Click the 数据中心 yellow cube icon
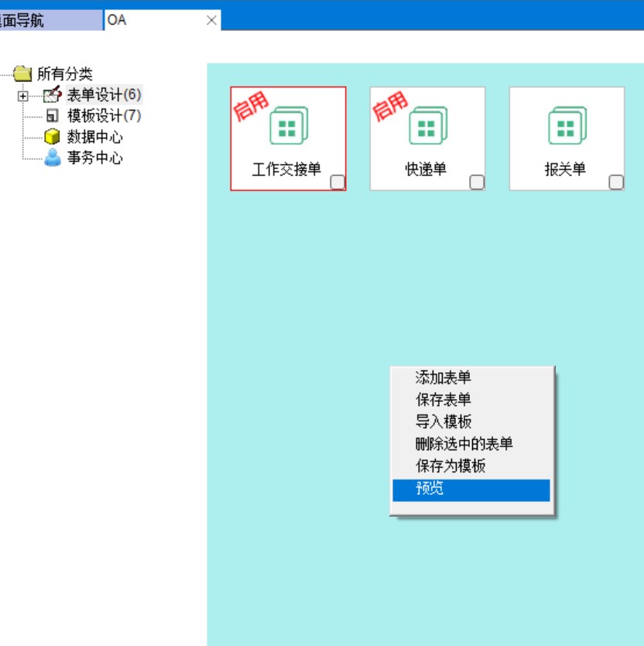Screen dimensions: 644x646 coord(52,137)
